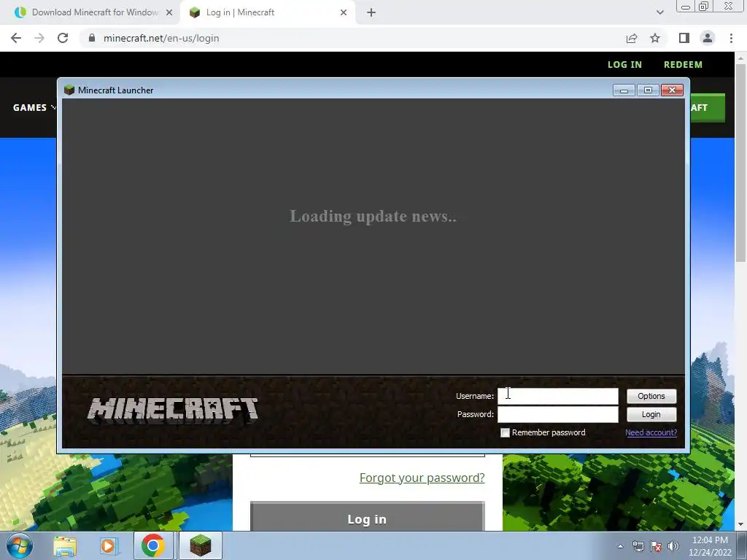The width and height of the screenshot is (747, 560).
Task: Click the webpage Log in button
Action: click(x=368, y=517)
